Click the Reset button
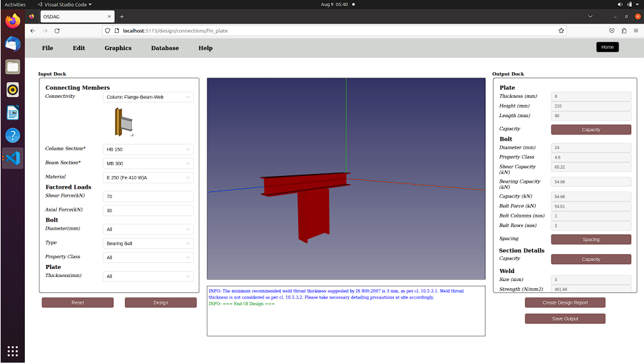 [78, 303]
